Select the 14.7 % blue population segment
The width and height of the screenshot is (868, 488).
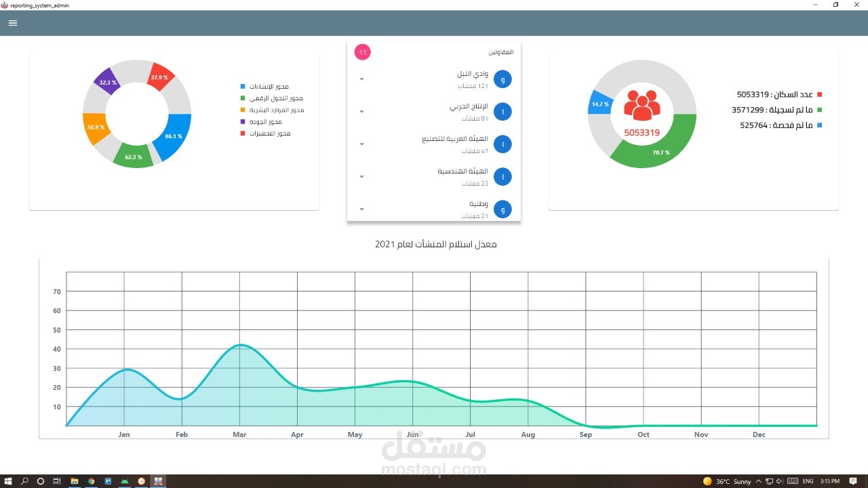coord(599,104)
